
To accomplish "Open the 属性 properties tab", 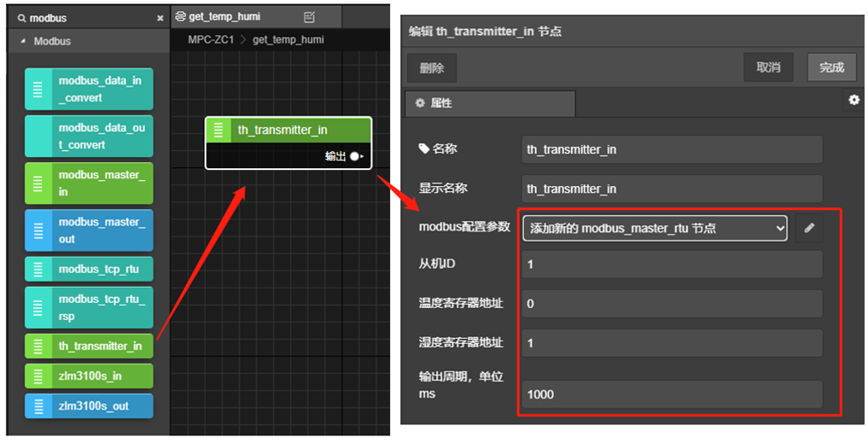I will click(491, 103).
